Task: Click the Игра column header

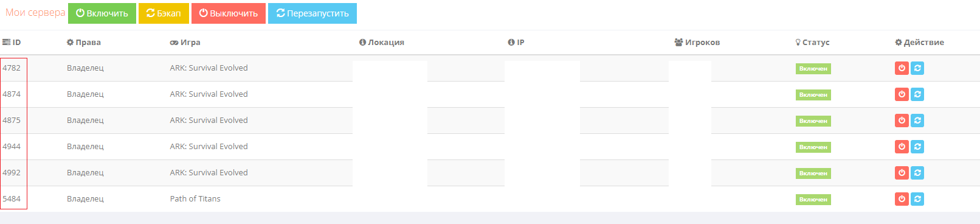Action: 185,43
